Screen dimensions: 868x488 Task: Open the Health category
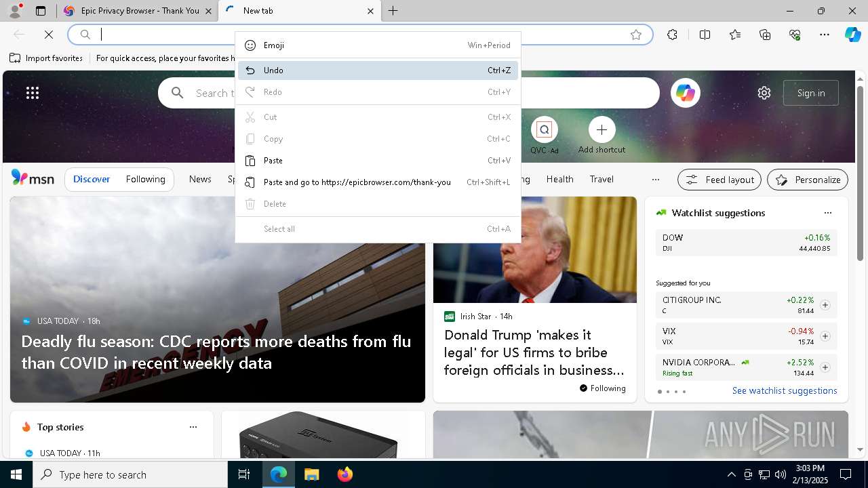[x=560, y=180]
